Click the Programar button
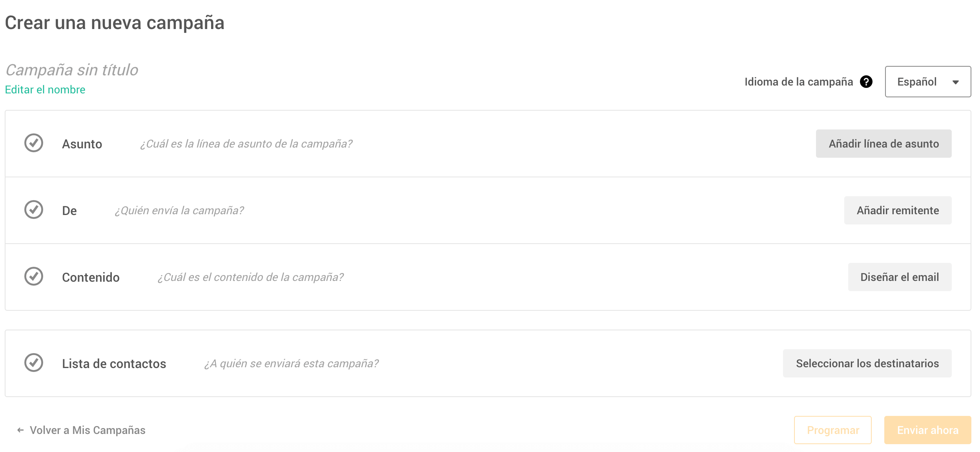Image resolution: width=980 pixels, height=452 pixels. pos(833,430)
